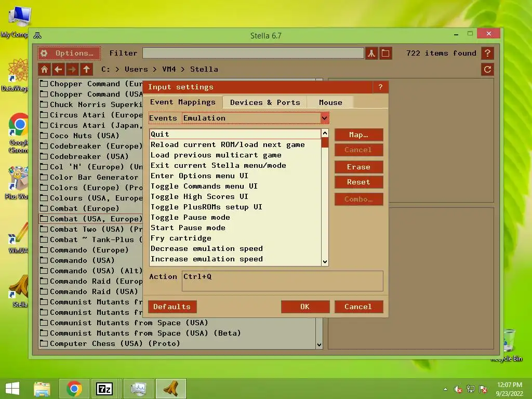Click the Defaults button
The image size is (532, 399).
click(x=172, y=307)
